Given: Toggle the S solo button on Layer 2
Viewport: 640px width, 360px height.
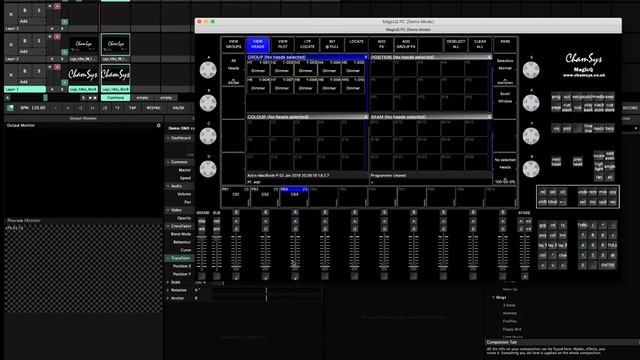Looking at the screenshot, I should coord(39,41).
